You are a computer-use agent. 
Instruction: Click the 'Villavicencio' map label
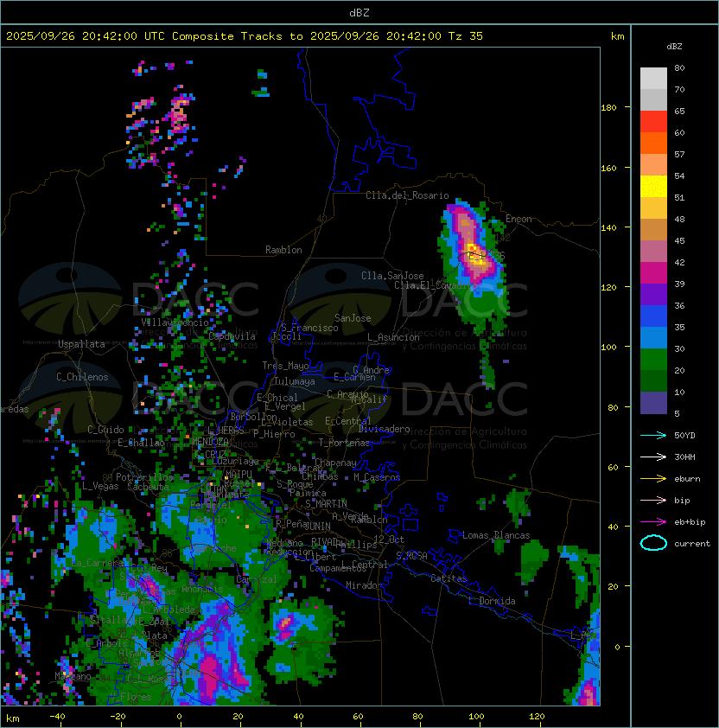(175, 322)
